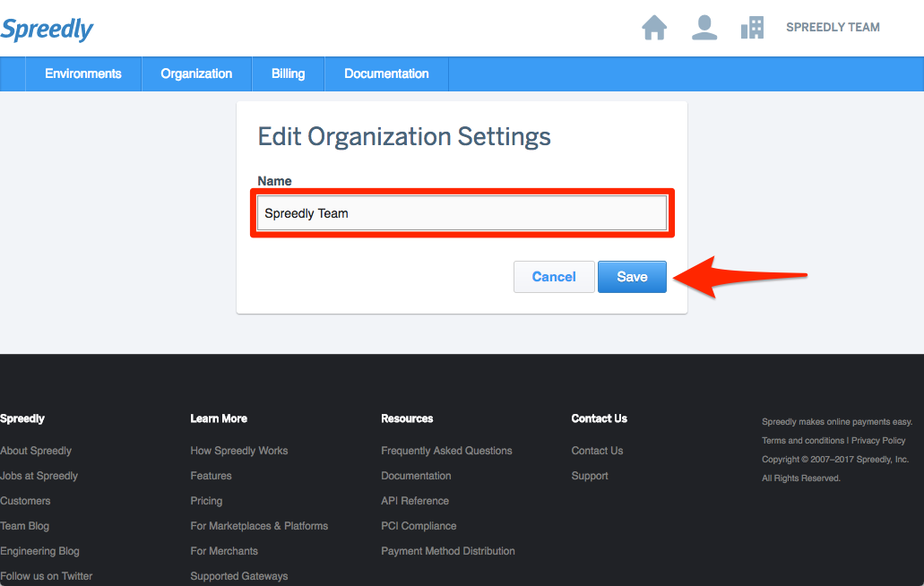Open Supported Gateways footer link

[239, 576]
